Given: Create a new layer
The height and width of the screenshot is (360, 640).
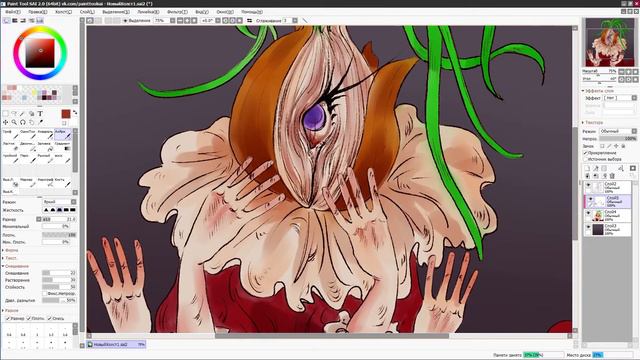Looking at the screenshot, I should [587, 168].
